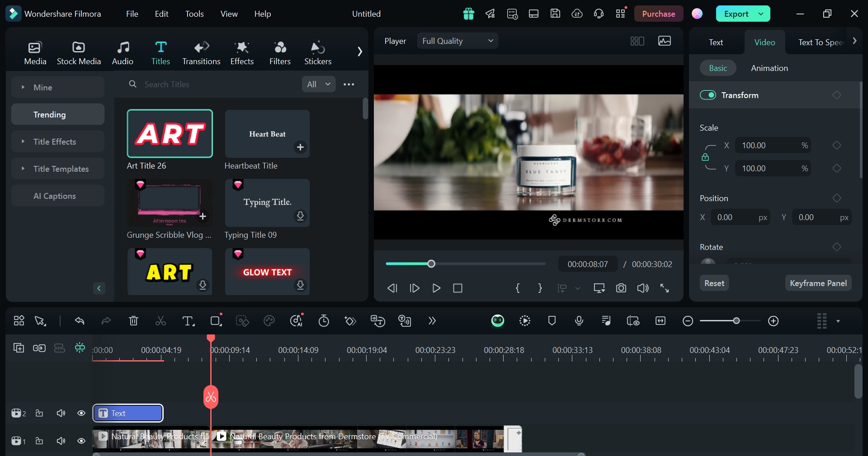Open the File menu
868x456 pixels.
[x=132, y=14]
